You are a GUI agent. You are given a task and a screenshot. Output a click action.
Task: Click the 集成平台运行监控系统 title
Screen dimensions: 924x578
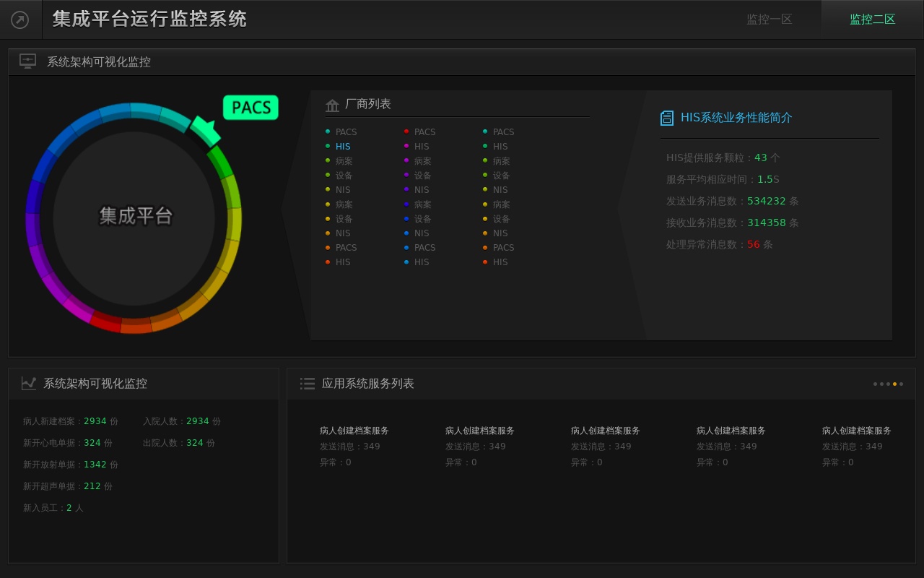point(149,19)
